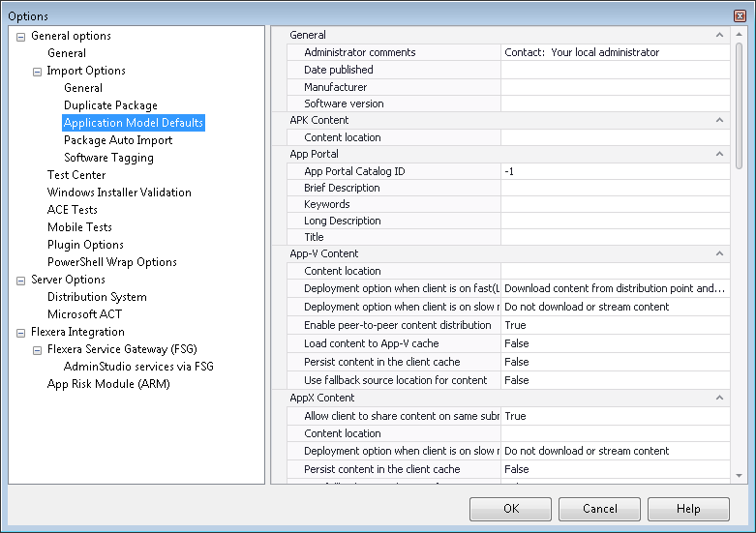Select Duplicate Package in the tree

click(x=110, y=105)
